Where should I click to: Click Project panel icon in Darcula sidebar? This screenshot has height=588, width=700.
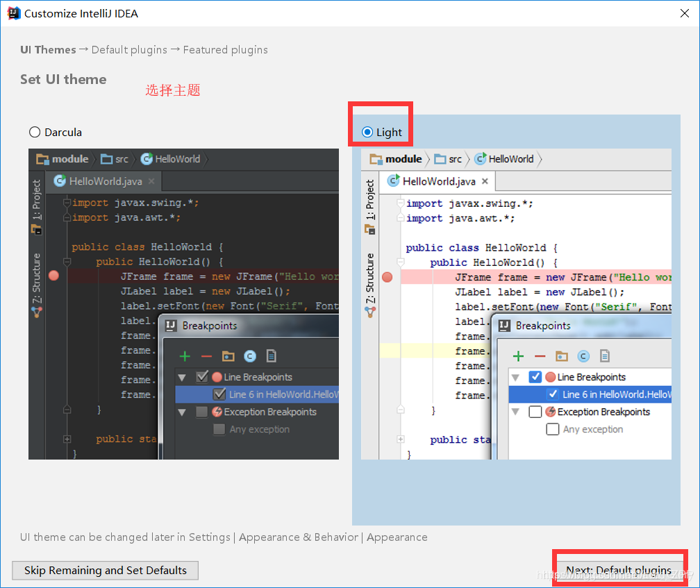(x=37, y=229)
